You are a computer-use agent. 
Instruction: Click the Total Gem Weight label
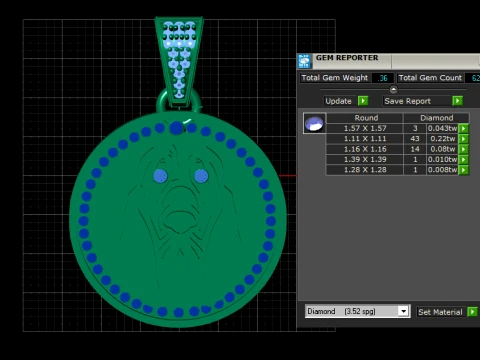tap(335, 78)
